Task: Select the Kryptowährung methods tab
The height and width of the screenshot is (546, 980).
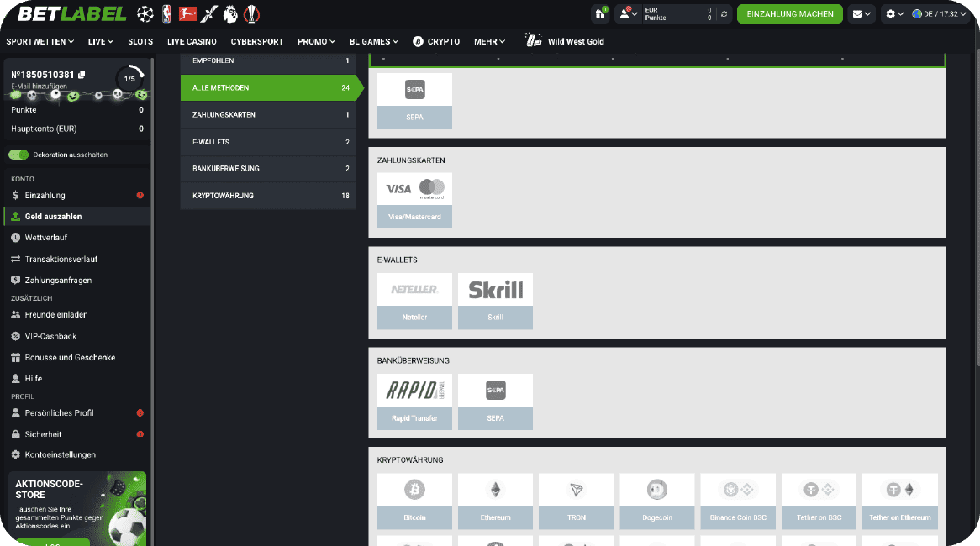Action: pyautogui.click(x=268, y=196)
